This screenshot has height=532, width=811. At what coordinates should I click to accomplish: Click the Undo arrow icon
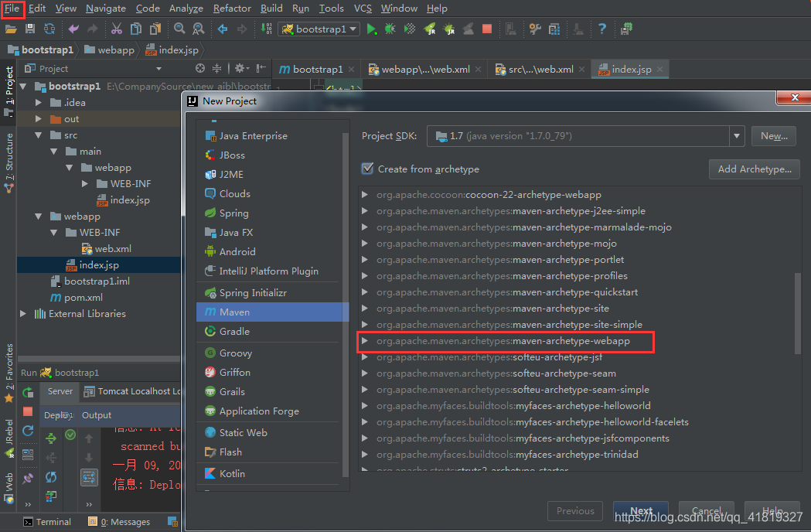click(x=73, y=29)
